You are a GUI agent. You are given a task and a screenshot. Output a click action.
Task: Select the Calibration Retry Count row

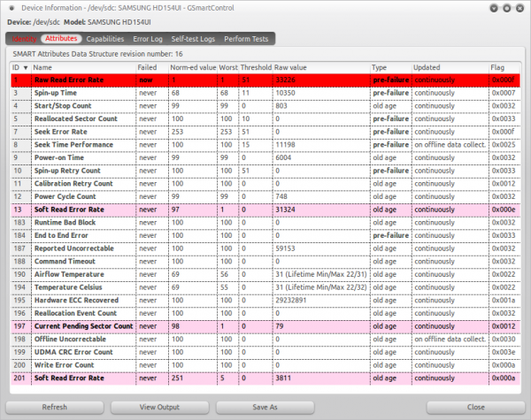(x=265, y=184)
